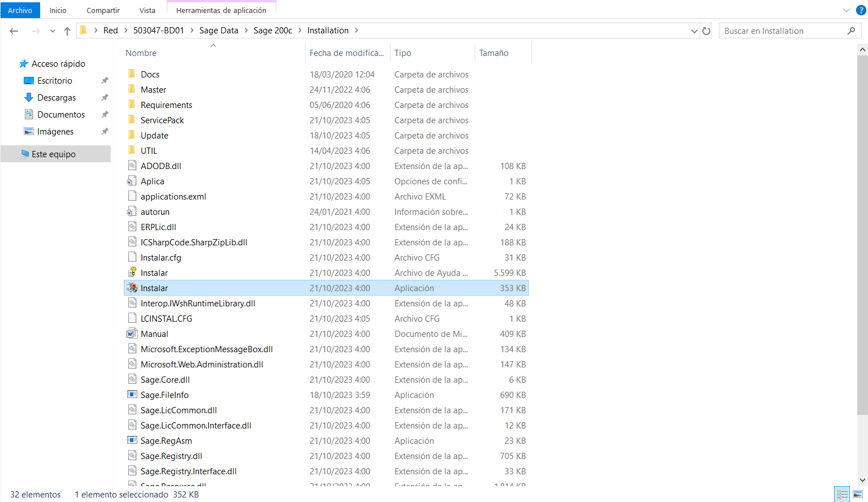This screenshot has height=502, width=868.
Task: Open address bar history dropdown
Action: [694, 31]
